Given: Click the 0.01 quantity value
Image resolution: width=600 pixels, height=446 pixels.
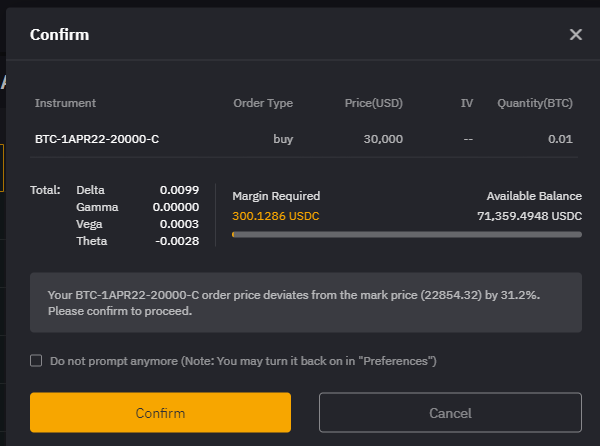Looking at the screenshot, I should point(560,139).
